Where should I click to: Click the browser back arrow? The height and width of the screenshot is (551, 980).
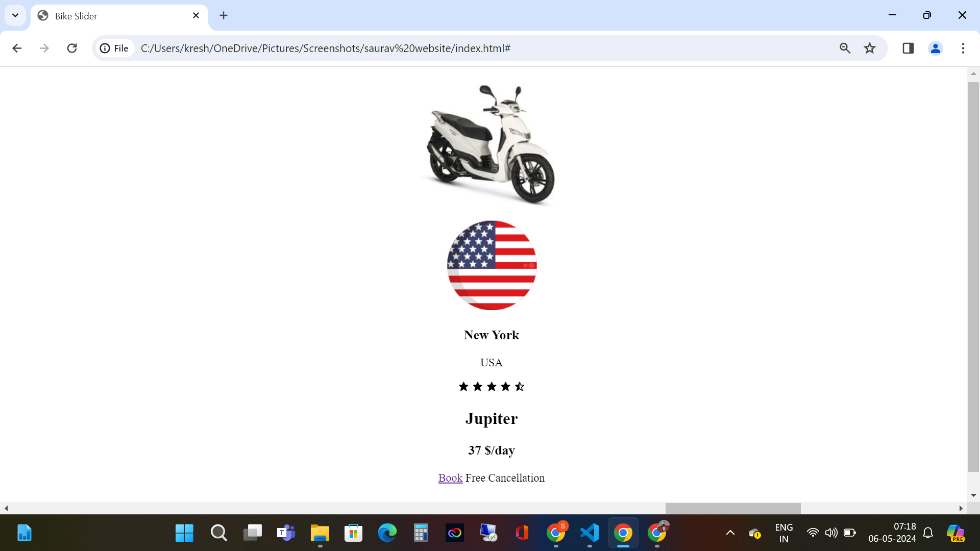click(17, 48)
